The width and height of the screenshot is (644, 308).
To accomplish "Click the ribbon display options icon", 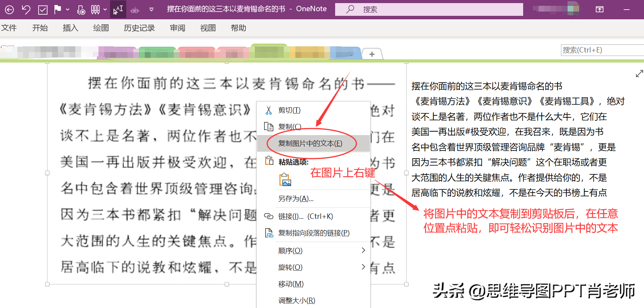I will click(600, 9).
